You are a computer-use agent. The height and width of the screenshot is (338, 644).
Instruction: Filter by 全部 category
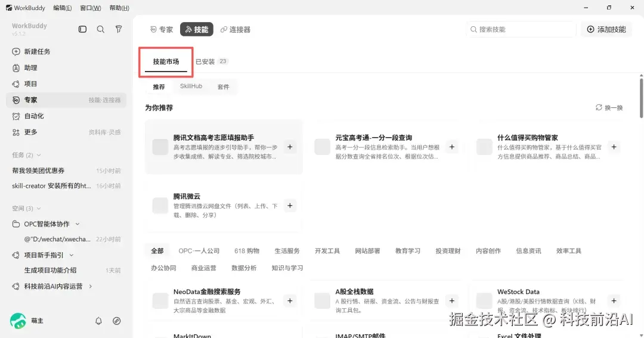(157, 251)
